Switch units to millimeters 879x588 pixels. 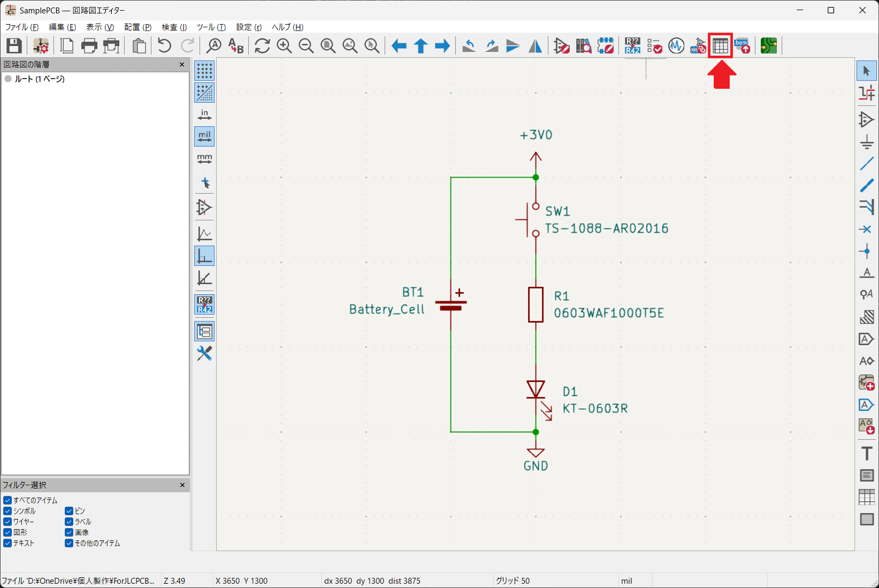tap(204, 158)
